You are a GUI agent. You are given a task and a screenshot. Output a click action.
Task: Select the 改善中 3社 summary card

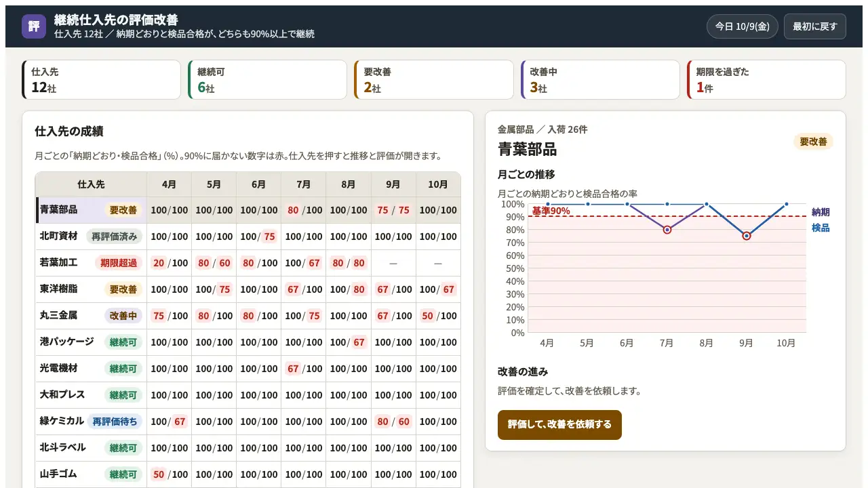pyautogui.click(x=600, y=79)
